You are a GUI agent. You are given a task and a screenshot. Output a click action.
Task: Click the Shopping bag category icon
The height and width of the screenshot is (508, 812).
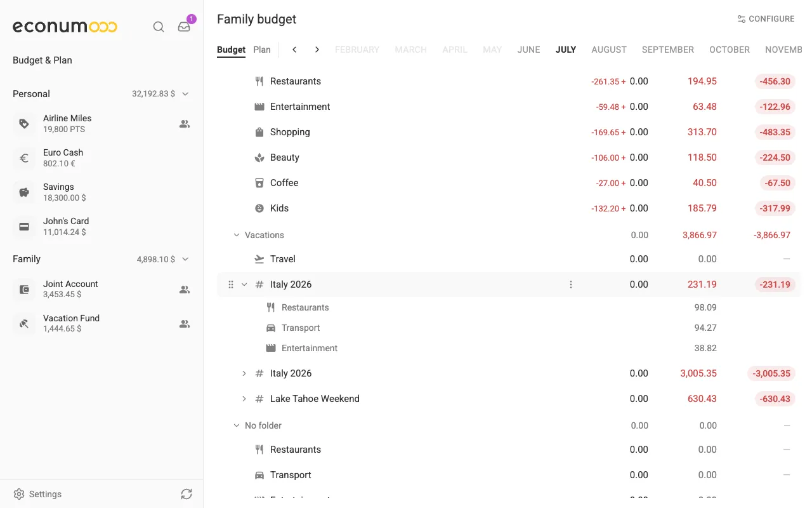pyautogui.click(x=259, y=132)
